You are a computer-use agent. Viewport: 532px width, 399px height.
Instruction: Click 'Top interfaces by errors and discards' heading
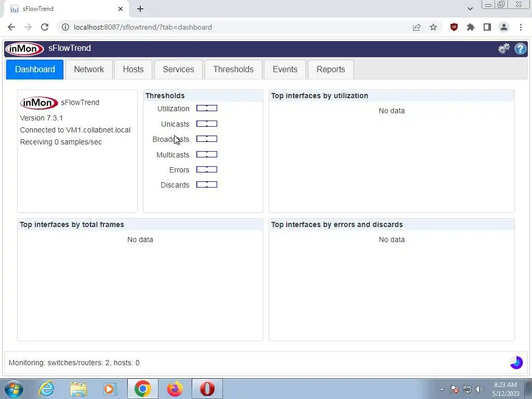coord(337,224)
